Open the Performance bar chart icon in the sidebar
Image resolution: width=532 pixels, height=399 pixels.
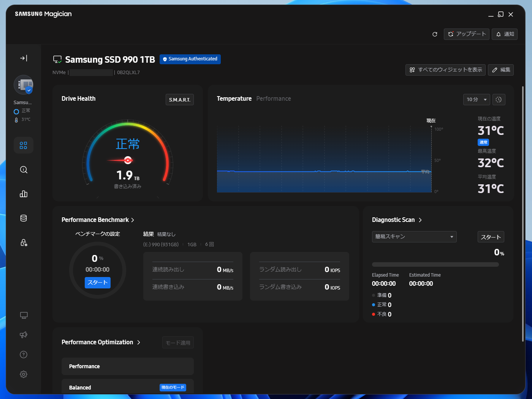tap(24, 194)
